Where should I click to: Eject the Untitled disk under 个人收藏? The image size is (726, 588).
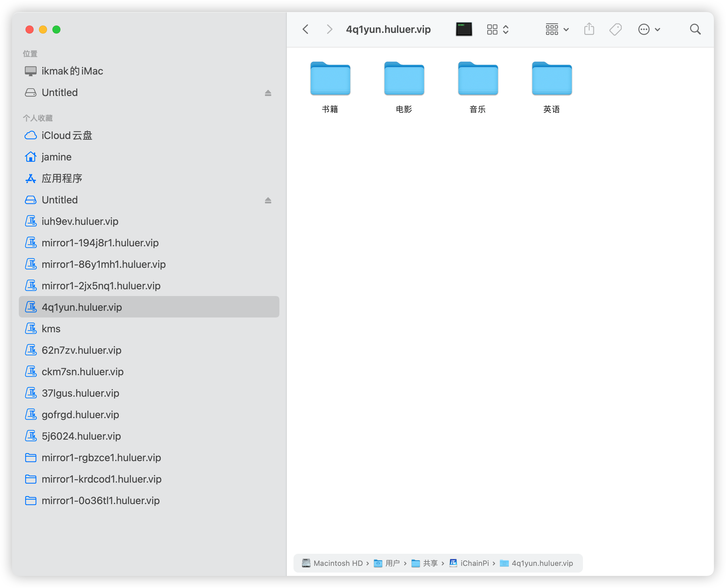click(268, 200)
